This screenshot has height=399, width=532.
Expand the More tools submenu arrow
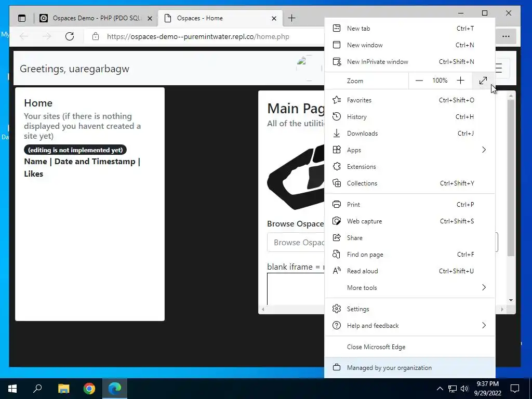coord(484,287)
